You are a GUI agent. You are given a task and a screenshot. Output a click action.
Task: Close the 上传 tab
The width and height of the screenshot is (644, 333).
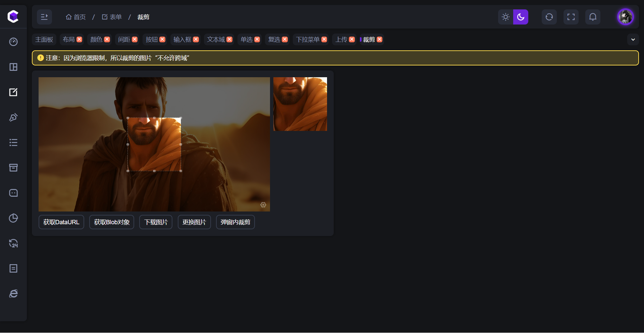click(352, 40)
